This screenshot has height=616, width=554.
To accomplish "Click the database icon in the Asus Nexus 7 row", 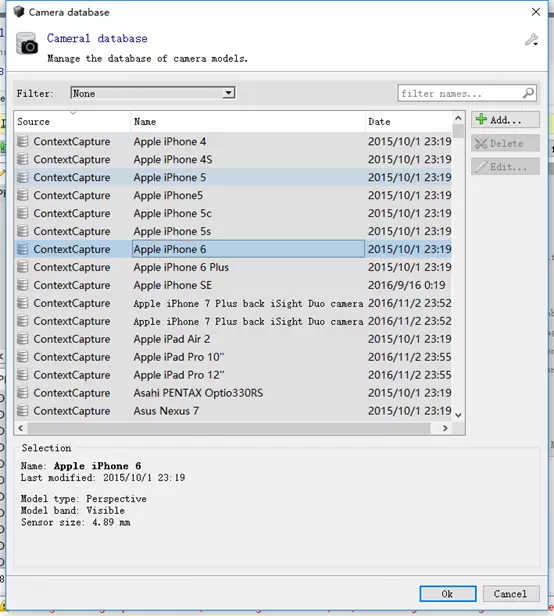I will point(23,411).
